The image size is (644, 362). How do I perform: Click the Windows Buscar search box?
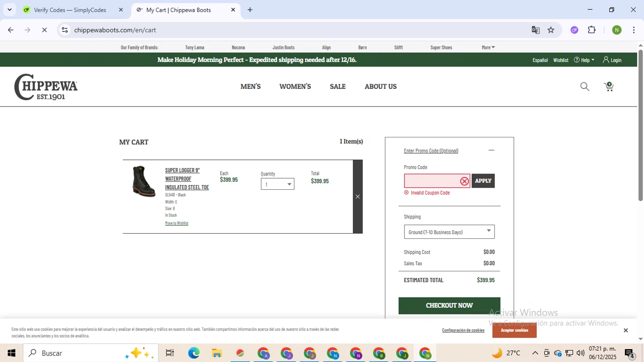91,353
